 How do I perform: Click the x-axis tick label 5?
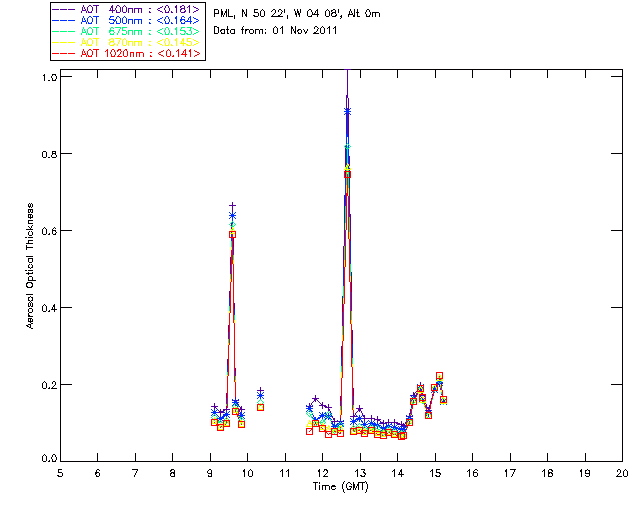(60, 473)
